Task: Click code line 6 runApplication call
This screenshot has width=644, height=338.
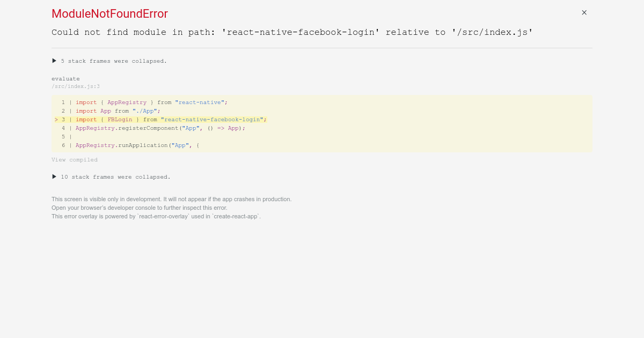Action: click(130, 145)
